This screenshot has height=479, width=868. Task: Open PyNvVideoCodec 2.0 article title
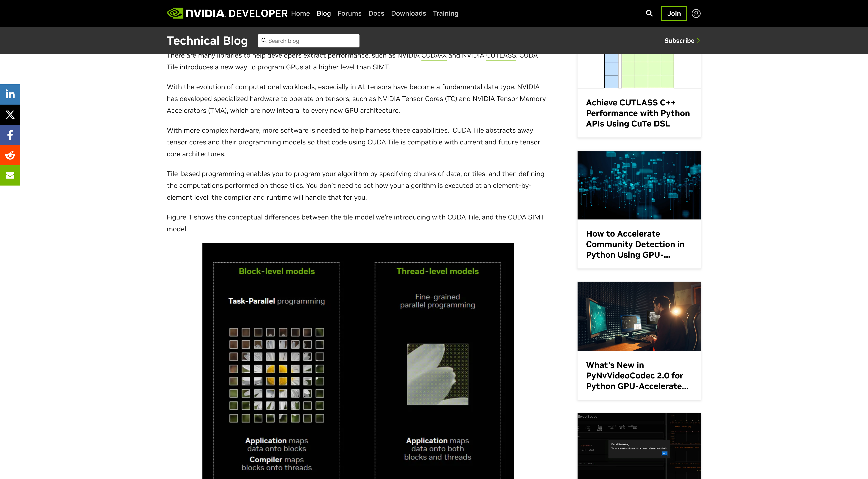636,375
